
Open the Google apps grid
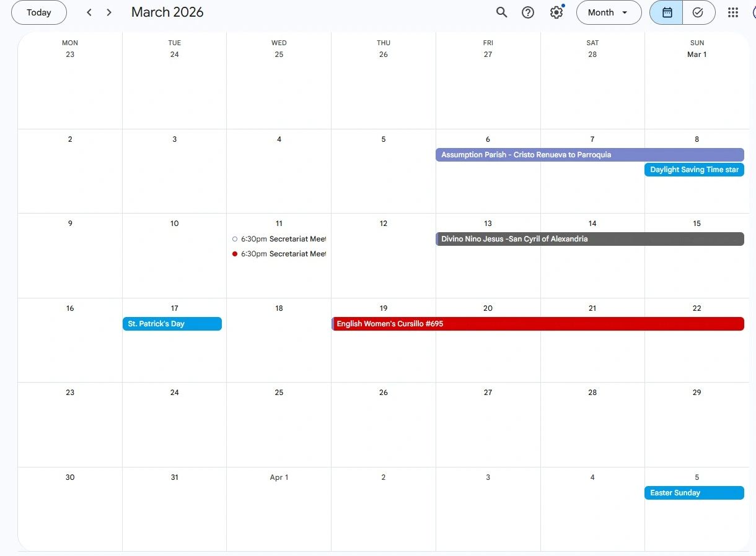[x=733, y=12]
